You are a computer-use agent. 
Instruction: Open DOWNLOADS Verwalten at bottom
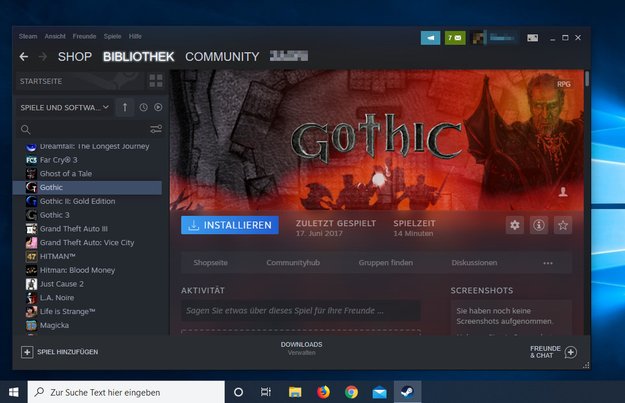[x=301, y=348]
